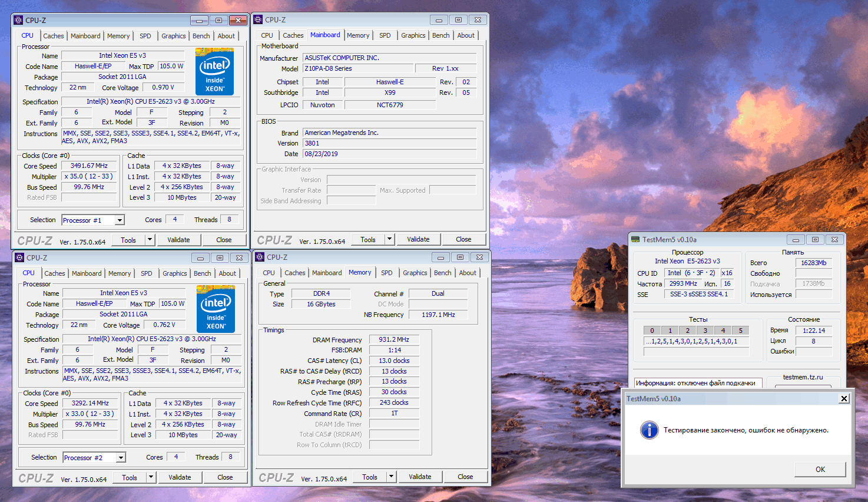Click the Z10PA-D8 Series model field
This screenshot has height=502, width=868.
click(358, 68)
